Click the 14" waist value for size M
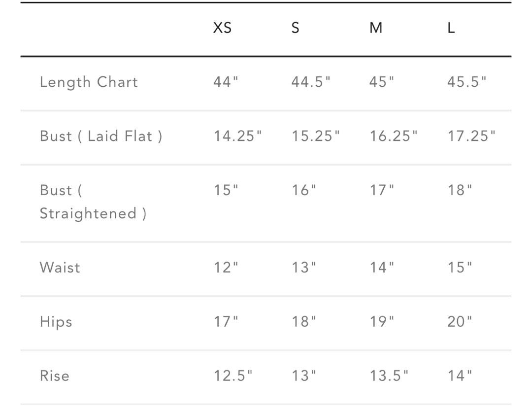532x409 pixels. coord(382,268)
